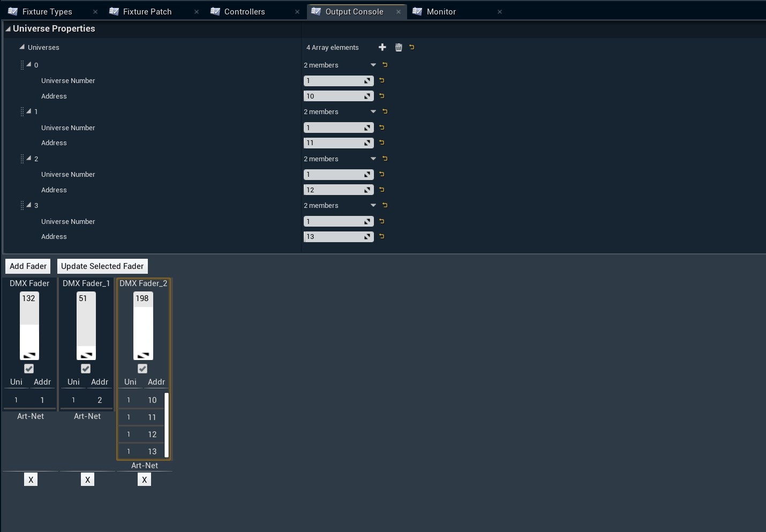Open the Monitor tab
This screenshot has width=766, height=532.
441,11
